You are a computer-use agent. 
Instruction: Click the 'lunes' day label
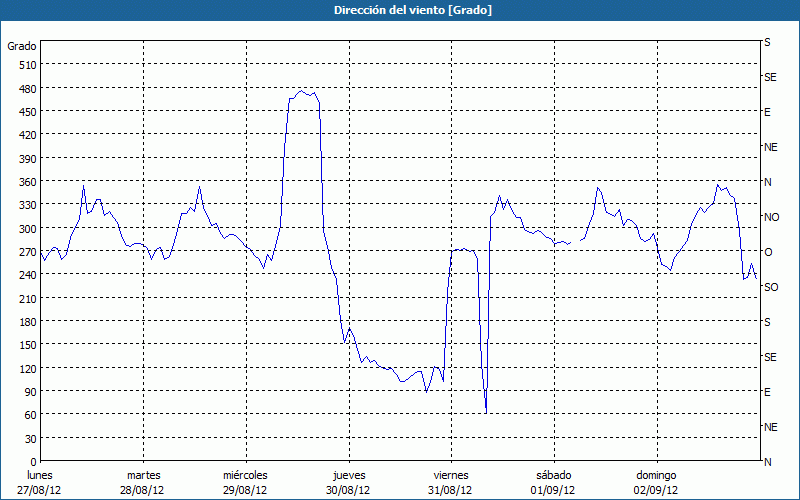click(x=40, y=476)
